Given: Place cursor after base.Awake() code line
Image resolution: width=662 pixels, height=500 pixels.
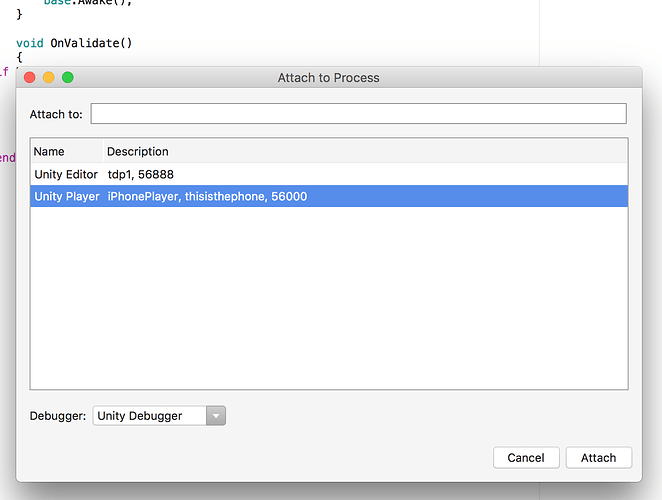Looking at the screenshot, I should pyautogui.click(x=133, y=2).
